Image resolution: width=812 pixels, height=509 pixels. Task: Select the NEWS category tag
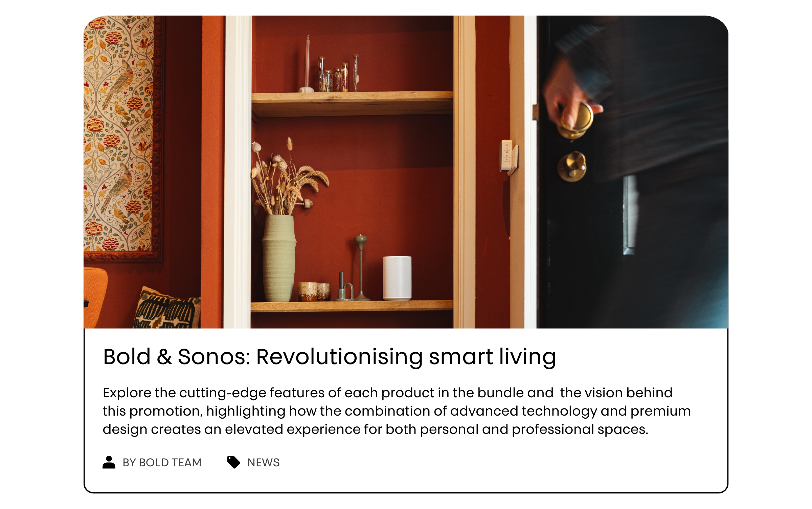pos(264,462)
